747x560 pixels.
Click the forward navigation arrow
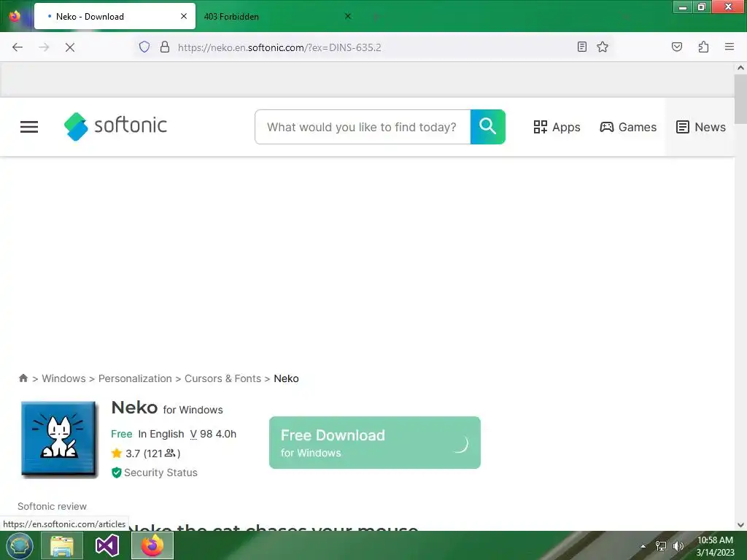click(x=44, y=47)
